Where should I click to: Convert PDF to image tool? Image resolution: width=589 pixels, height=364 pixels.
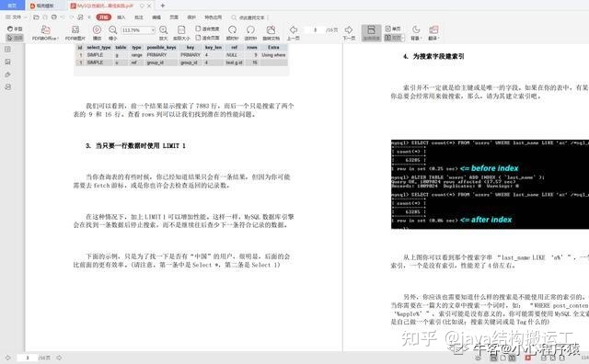(75, 33)
